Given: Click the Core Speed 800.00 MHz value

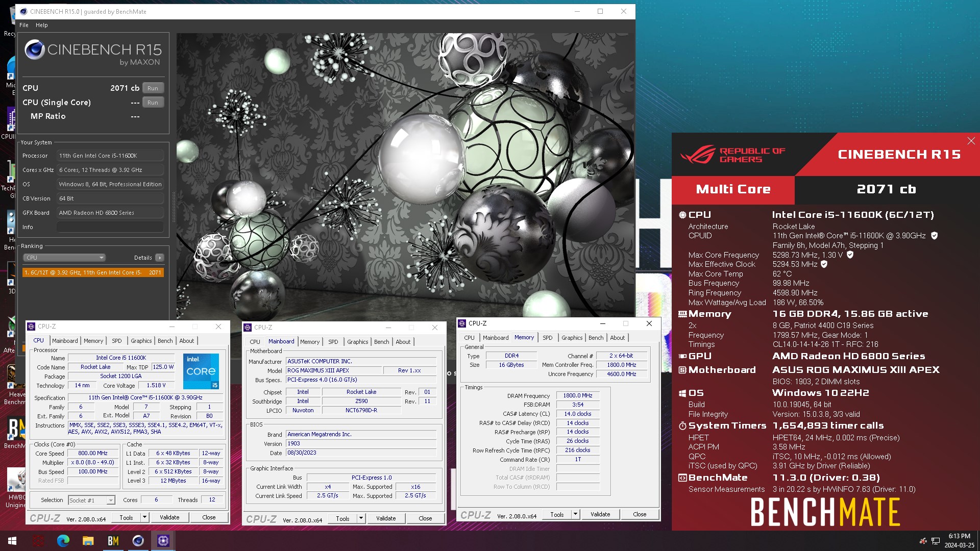Looking at the screenshot, I should coord(93,453).
